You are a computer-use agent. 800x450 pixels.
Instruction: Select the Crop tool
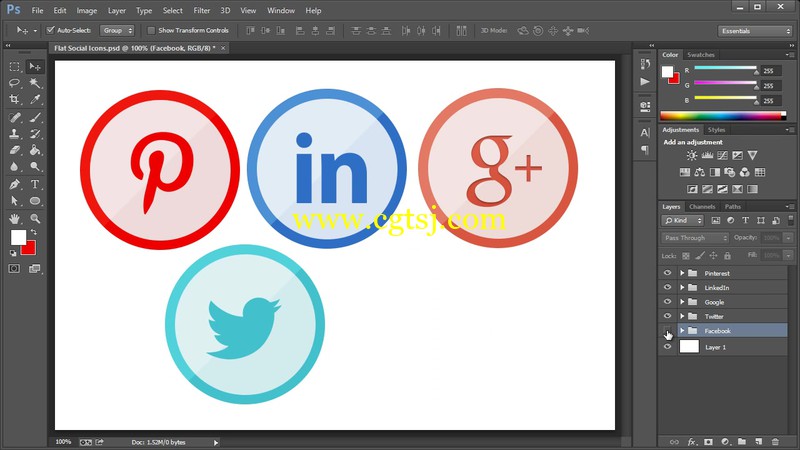click(x=14, y=99)
